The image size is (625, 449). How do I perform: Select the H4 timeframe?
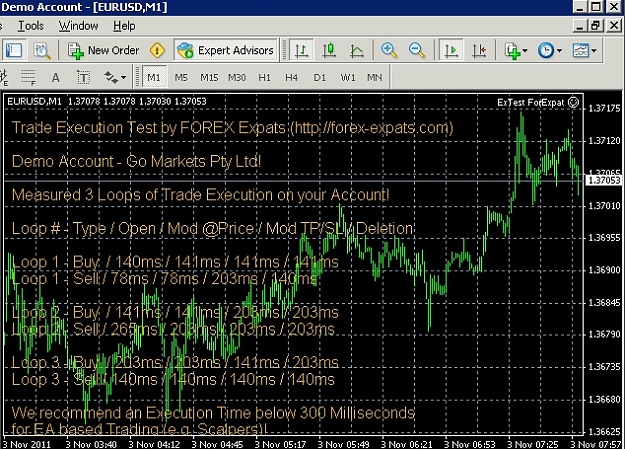(291, 77)
